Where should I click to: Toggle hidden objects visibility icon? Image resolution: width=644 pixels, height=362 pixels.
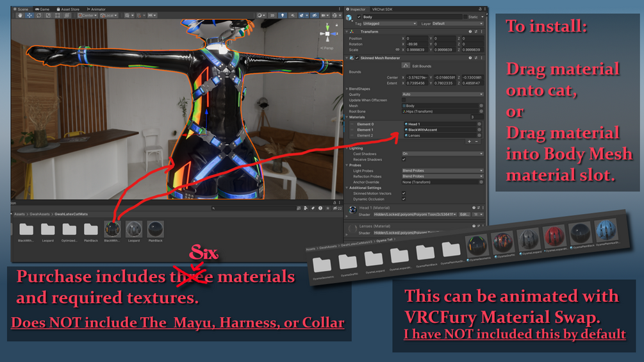[314, 15]
